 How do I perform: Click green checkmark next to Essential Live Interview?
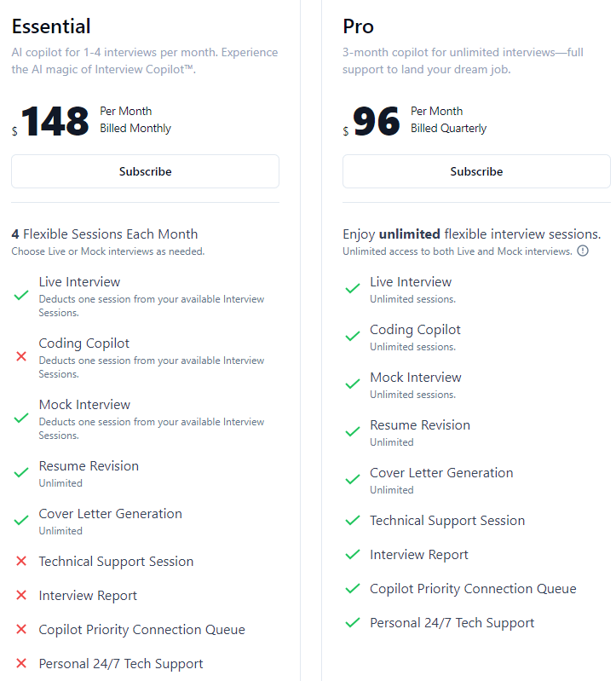(21, 296)
